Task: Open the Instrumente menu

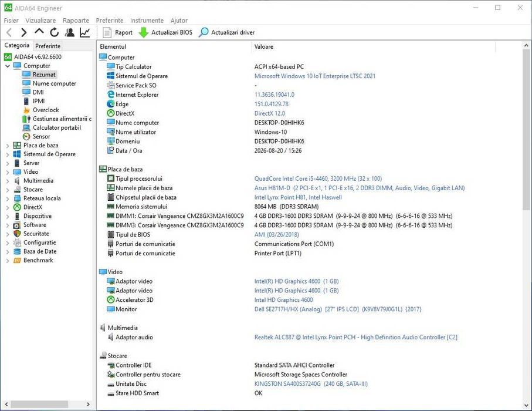Action: (x=147, y=21)
